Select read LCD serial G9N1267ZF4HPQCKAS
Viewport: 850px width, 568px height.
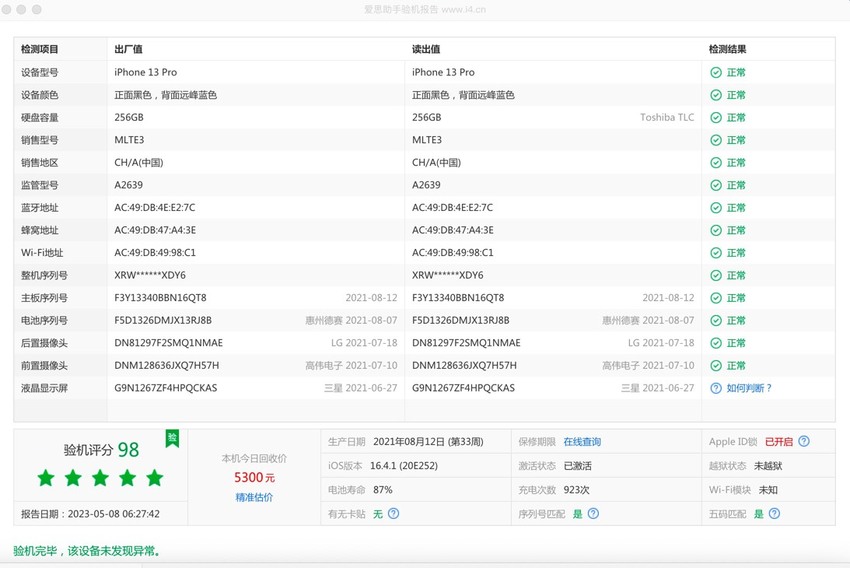point(463,388)
